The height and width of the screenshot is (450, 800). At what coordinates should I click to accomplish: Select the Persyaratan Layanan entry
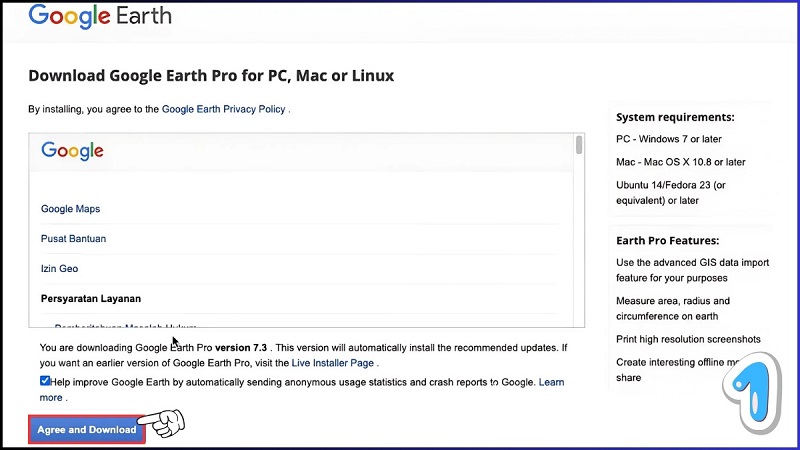pos(90,298)
